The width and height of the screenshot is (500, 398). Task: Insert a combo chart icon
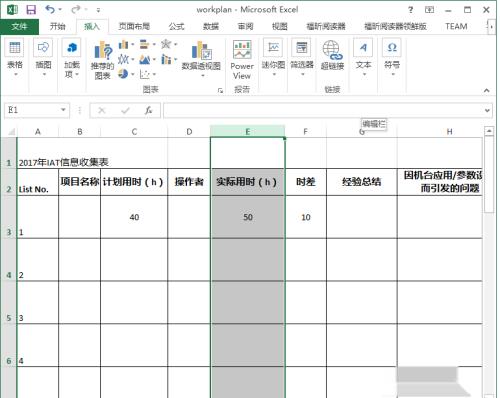pos(166,59)
